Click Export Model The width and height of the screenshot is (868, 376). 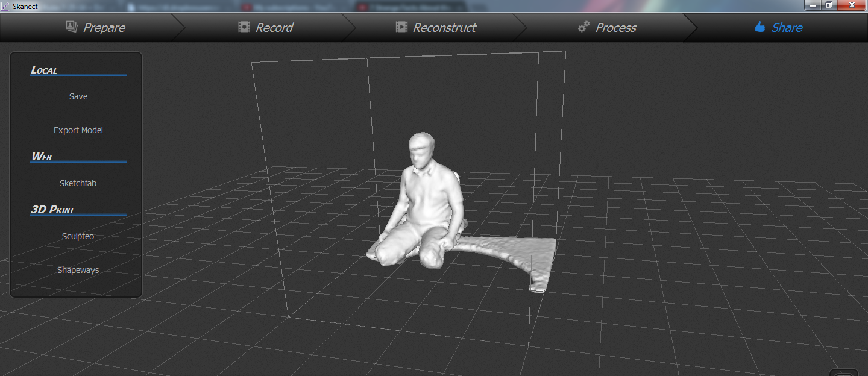pyautogui.click(x=78, y=130)
